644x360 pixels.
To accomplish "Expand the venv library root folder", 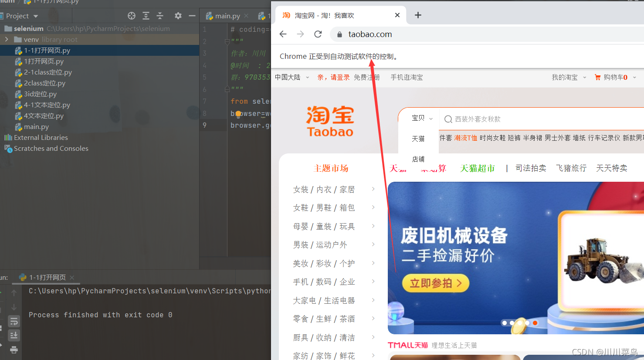I will 7,39.
